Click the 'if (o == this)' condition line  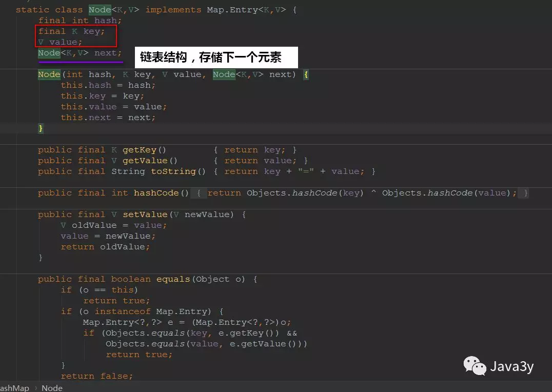pos(100,290)
